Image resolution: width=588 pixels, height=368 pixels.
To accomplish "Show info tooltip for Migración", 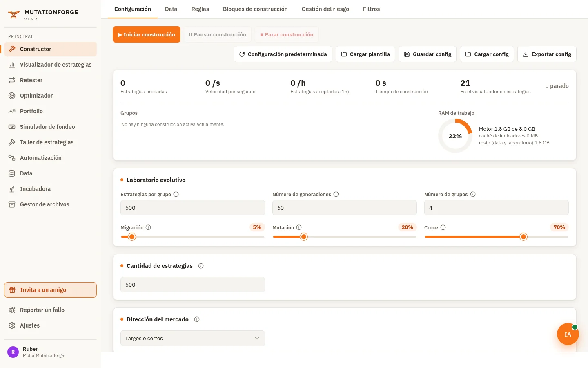I will 148,227.
